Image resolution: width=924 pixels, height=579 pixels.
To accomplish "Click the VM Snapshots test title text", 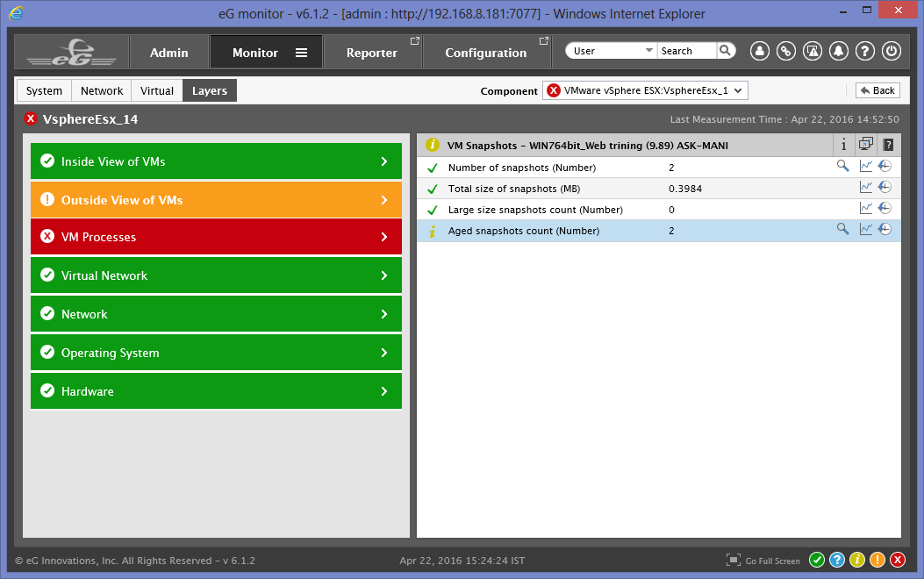I will [x=588, y=146].
